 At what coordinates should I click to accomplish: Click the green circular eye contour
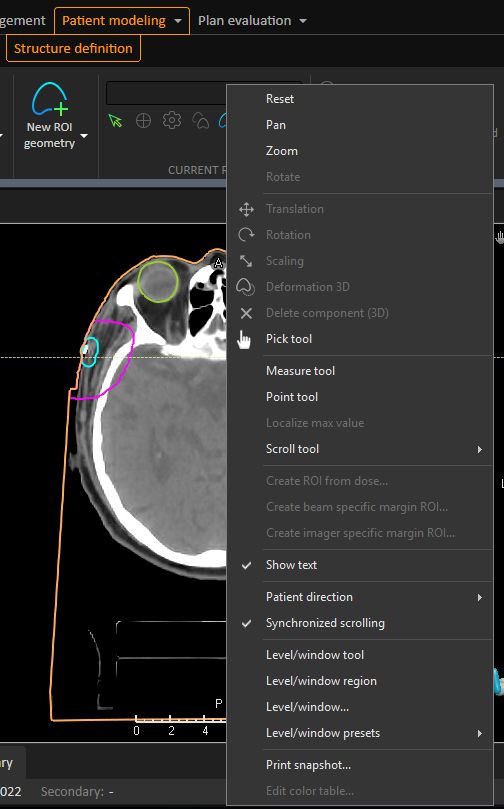click(x=158, y=282)
